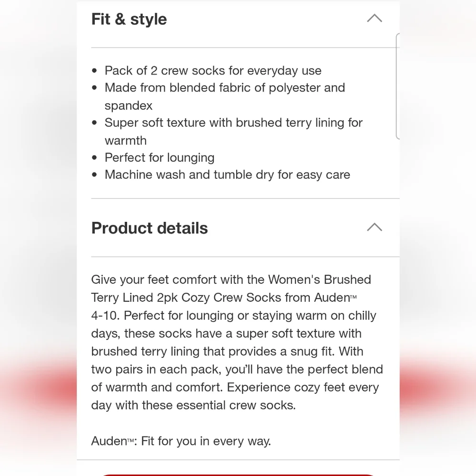Image resolution: width=476 pixels, height=476 pixels.
Task: Click 'Cozy Crew Socks from Auden' in description
Action: [266, 297]
